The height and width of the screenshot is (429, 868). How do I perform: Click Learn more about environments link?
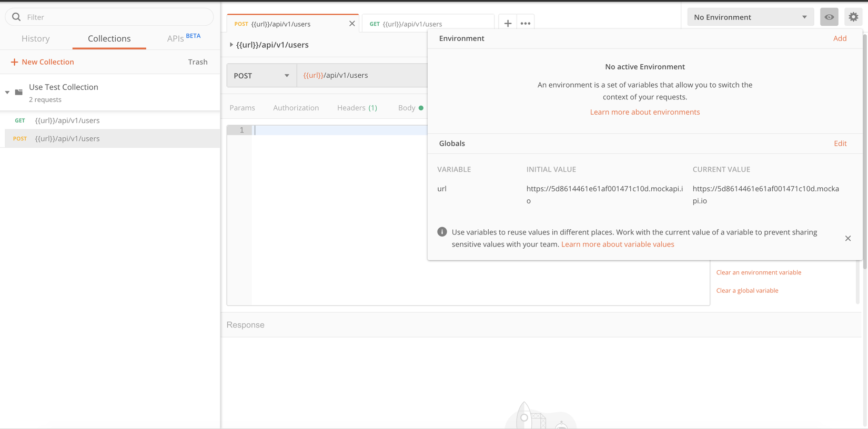(x=644, y=112)
